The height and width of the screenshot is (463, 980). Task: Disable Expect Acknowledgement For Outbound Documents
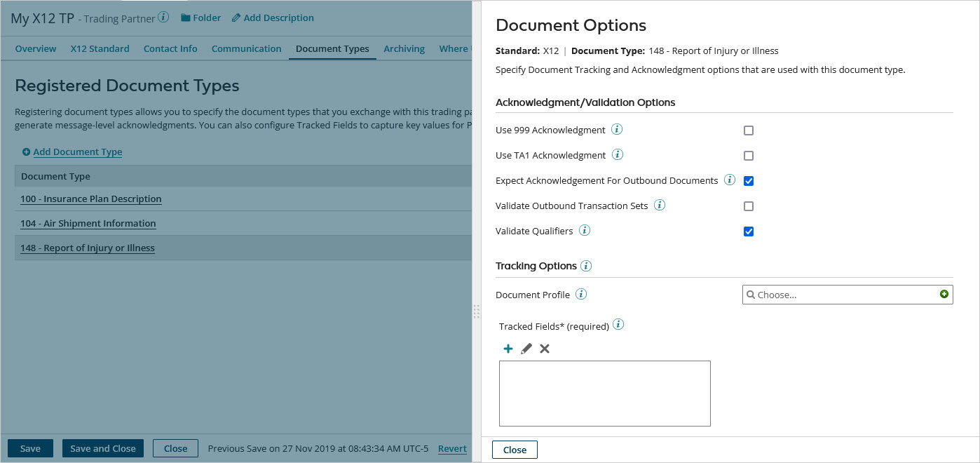[x=749, y=180]
